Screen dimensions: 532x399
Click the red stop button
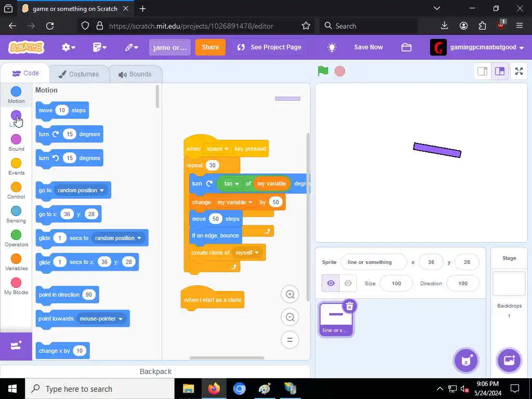(340, 71)
